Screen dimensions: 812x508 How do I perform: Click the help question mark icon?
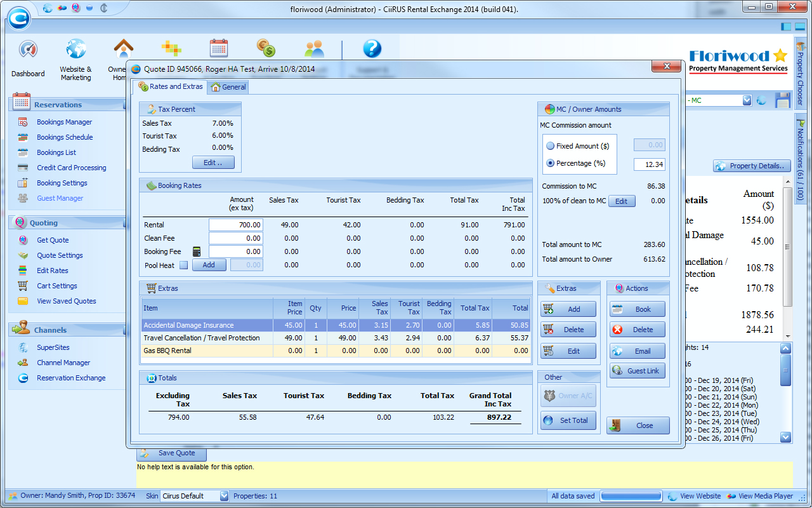tap(372, 50)
